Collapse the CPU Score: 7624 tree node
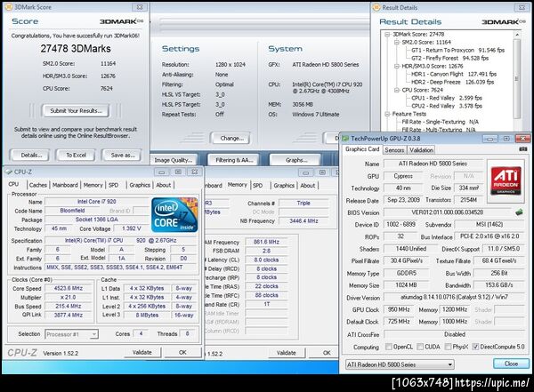 (x=396, y=90)
